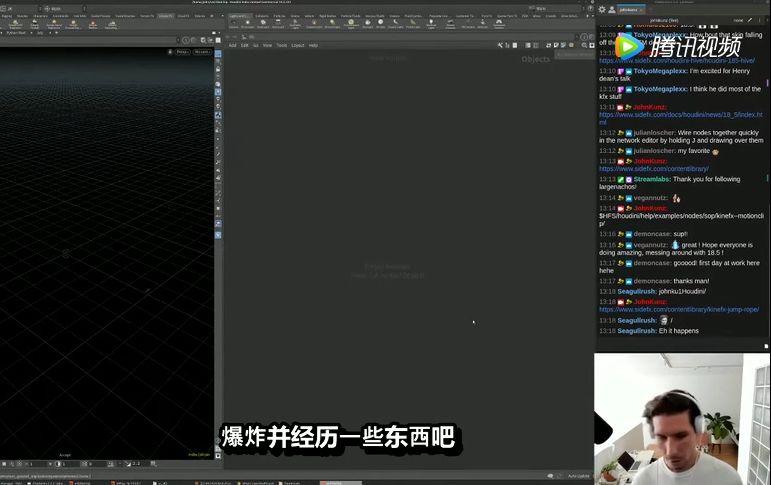Click the Environment Light shelf tool
This screenshot has height=485, width=771.
point(351,24)
